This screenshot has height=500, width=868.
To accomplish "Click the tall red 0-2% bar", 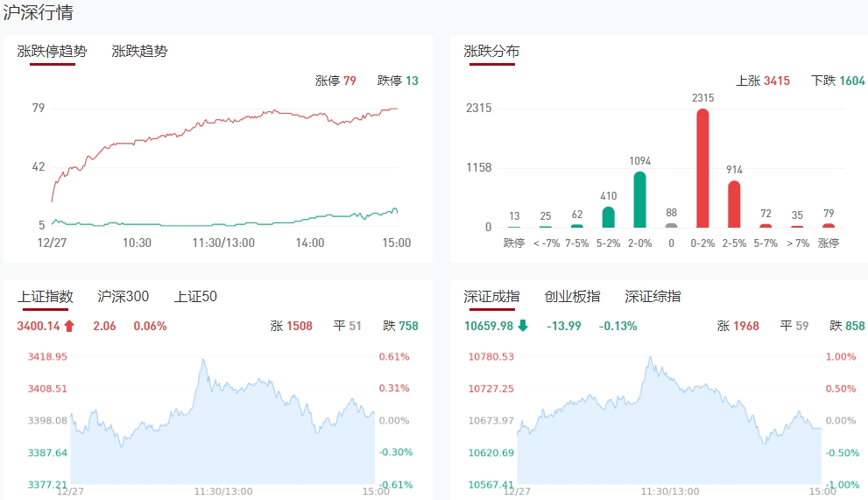I will tap(702, 168).
